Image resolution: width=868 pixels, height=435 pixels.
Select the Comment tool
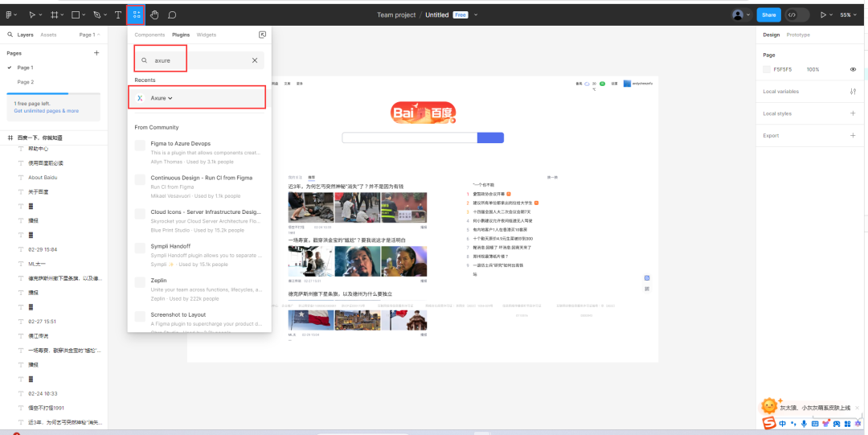172,15
